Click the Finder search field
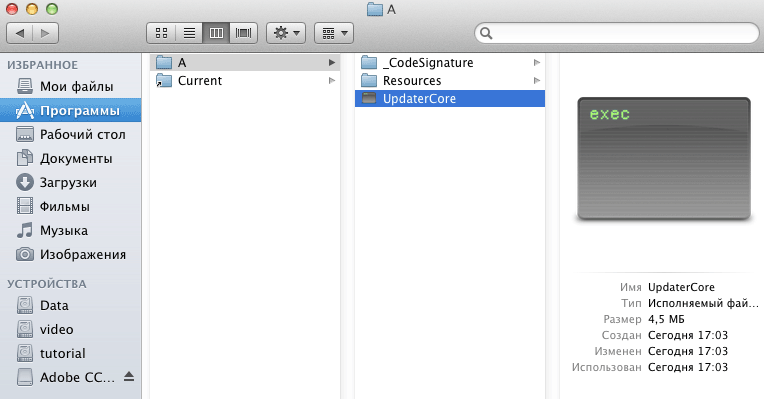The width and height of the screenshot is (764, 399). pos(617,33)
